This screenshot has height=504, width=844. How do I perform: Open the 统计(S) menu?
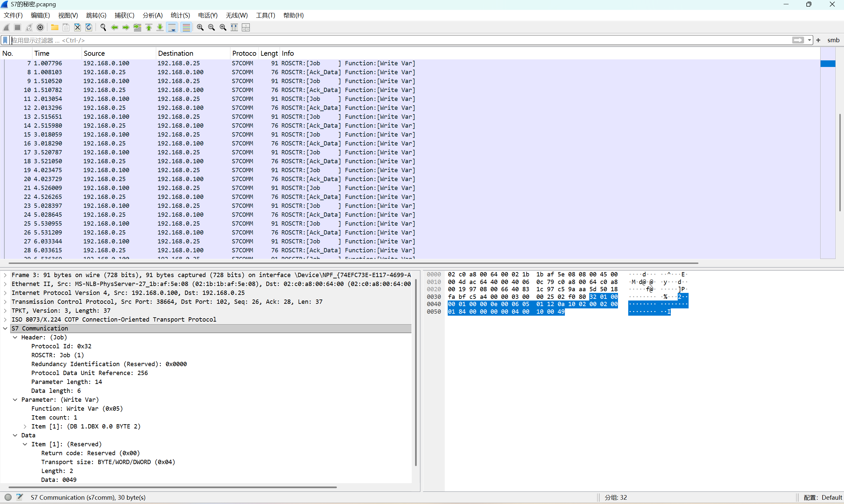click(180, 15)
